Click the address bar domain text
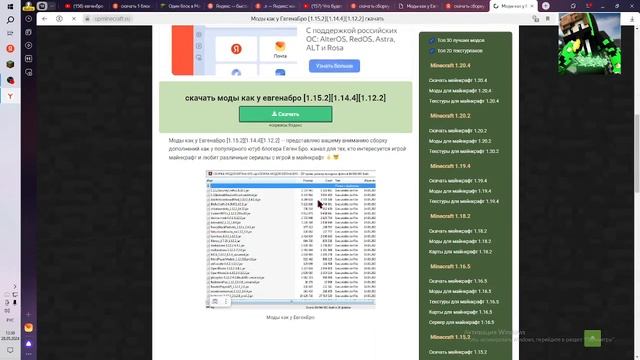This screenshot has width=640, height=360. pos(112,19)
